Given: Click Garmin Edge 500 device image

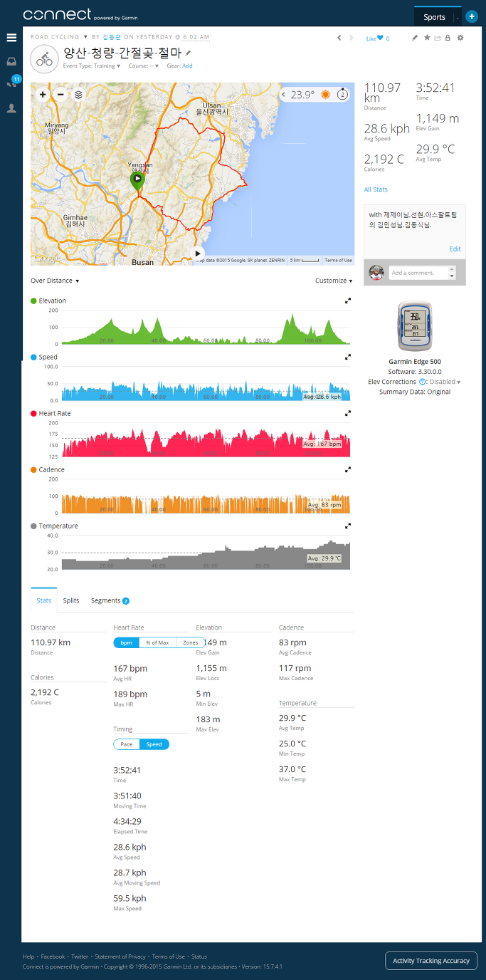Looking at the screenshot, I should (x=414, y=328).
